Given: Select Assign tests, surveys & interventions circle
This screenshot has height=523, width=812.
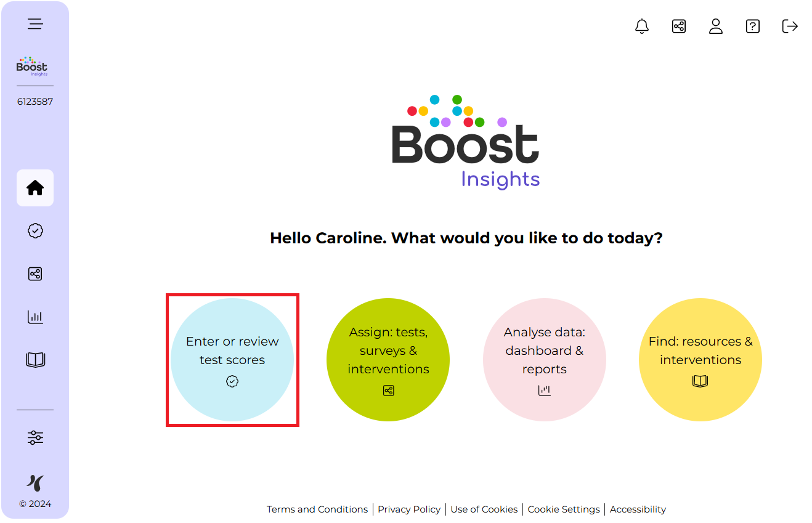Looking at the screenshot, I should 388,360.
